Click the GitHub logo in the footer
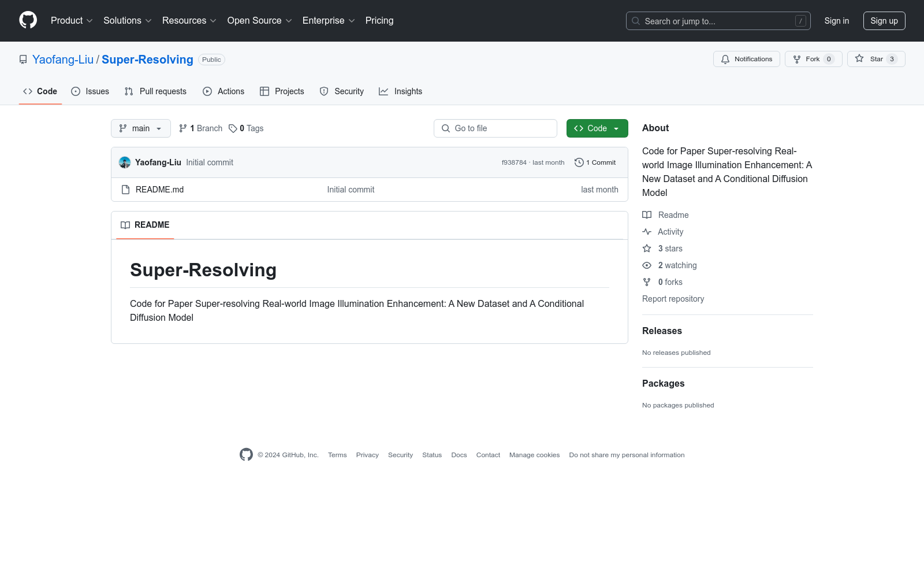Screen dimensions: 924x578 click(246, 455)
